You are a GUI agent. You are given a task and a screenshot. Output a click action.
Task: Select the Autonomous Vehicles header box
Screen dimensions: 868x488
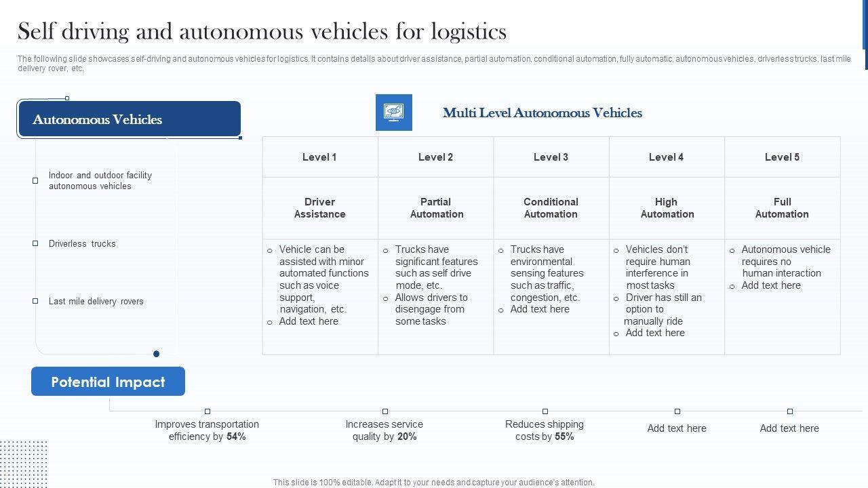click(x=130, y=119)
